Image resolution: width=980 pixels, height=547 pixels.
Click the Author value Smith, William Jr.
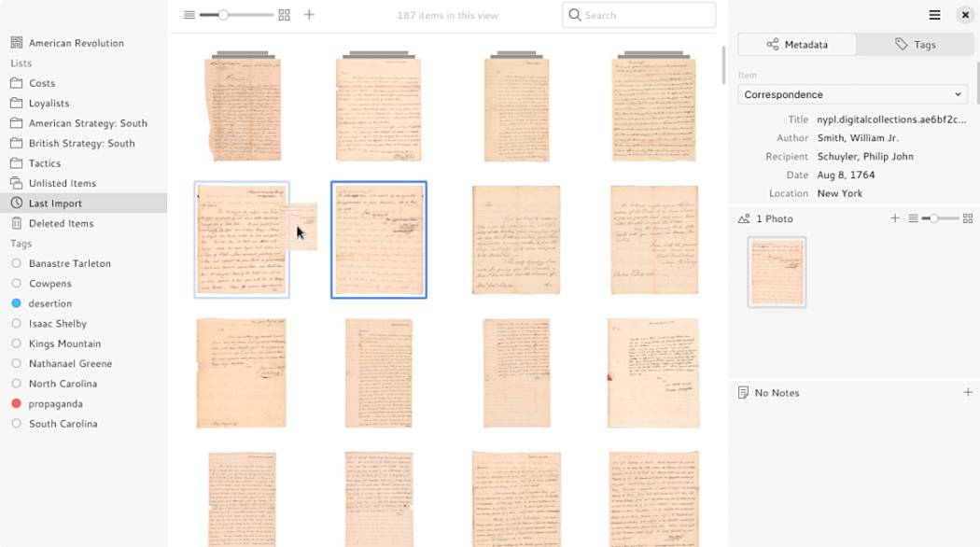pos(858,137)
